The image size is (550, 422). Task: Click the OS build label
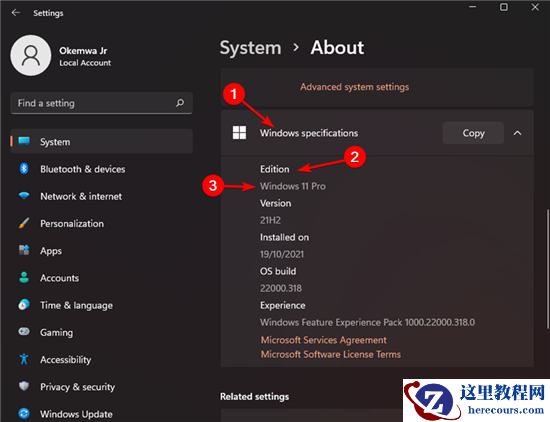(x=278, y=271)
